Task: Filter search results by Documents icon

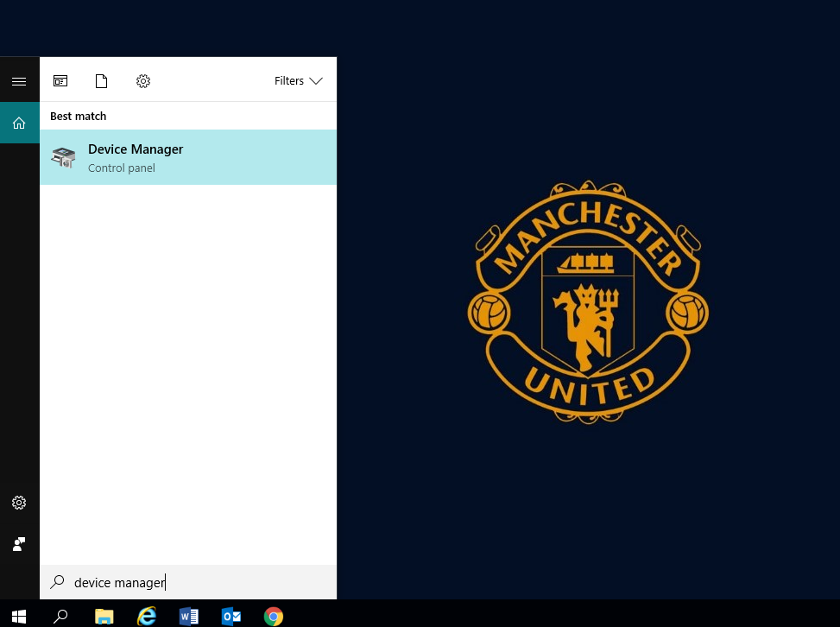Action: coord(102,81)
